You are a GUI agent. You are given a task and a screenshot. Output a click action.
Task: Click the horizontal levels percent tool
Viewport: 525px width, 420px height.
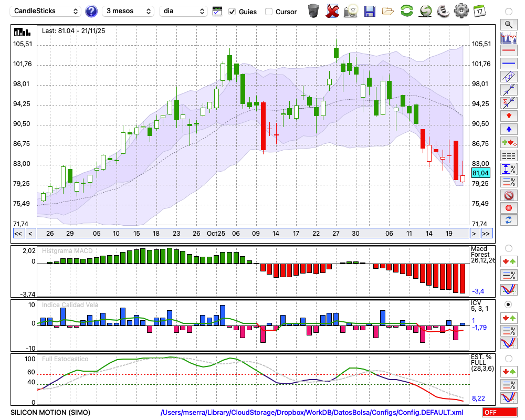click(x=509, y=182)
